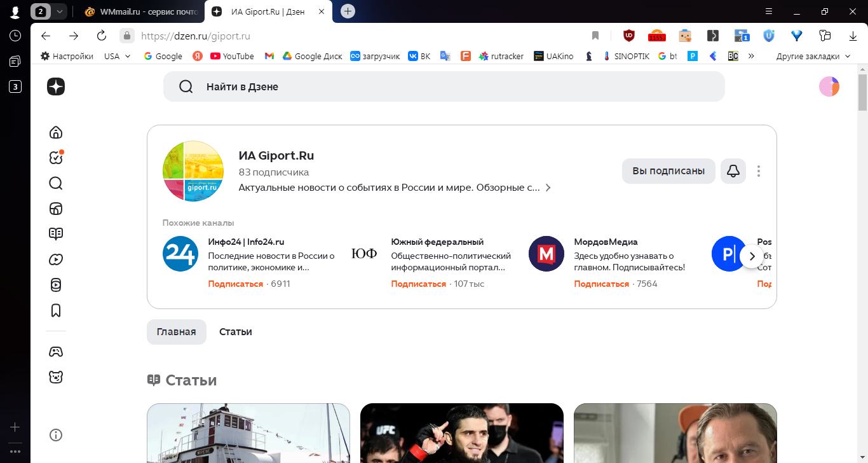Subscribe to МордовМедиа channel

click(x=602, y=284)
